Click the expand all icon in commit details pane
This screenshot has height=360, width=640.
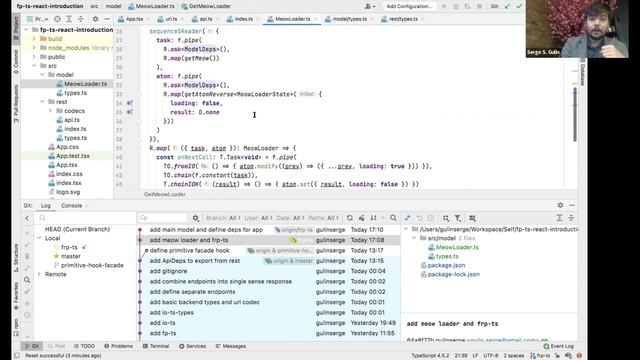click(559, 218)
